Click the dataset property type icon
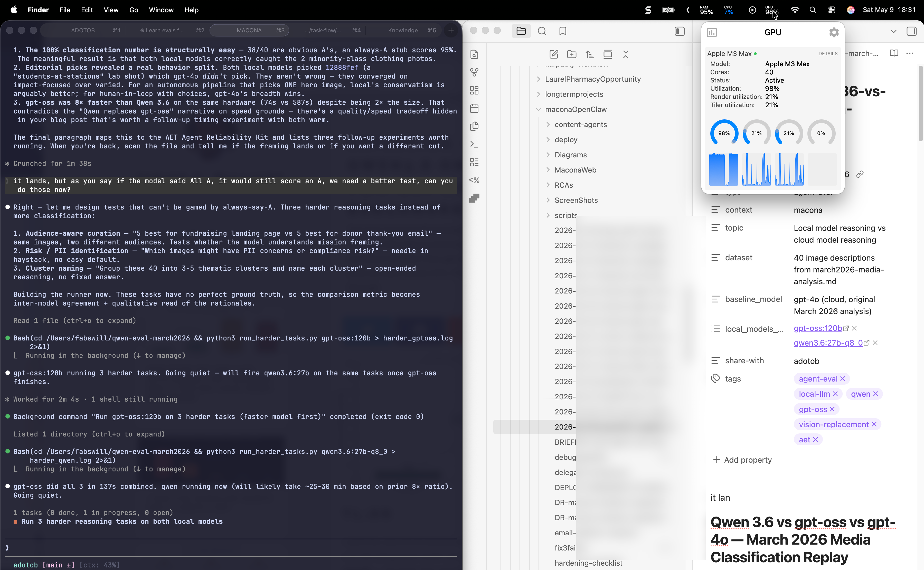Viewport: 924px width, 570px height. pyautogui.click(x=715, y=258)
